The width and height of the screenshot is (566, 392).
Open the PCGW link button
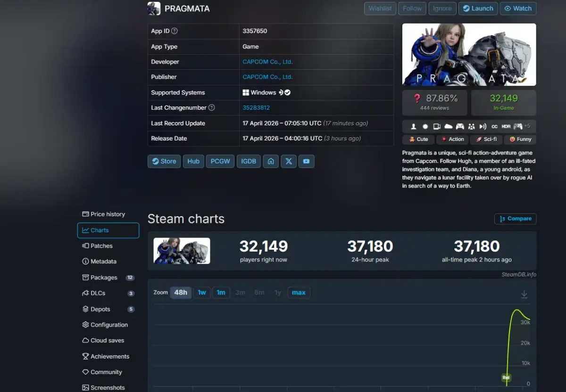220,161
